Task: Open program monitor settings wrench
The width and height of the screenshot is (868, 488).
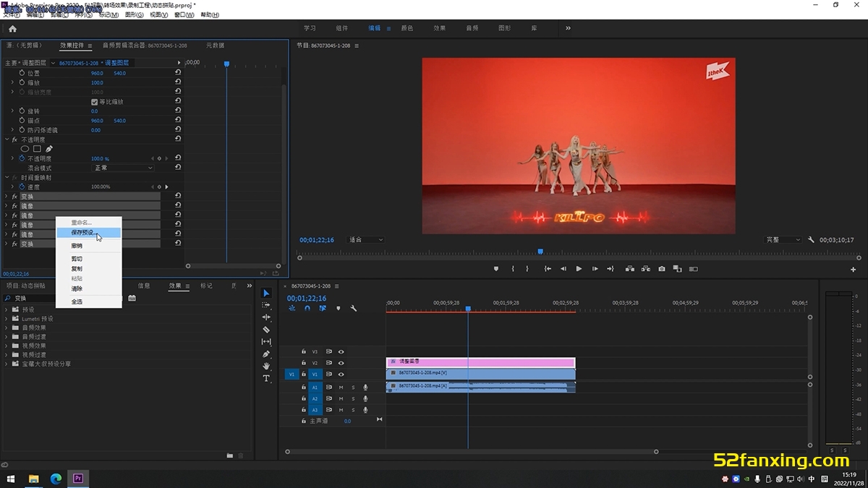Action: pyautogui.click(x=812, y=240)
